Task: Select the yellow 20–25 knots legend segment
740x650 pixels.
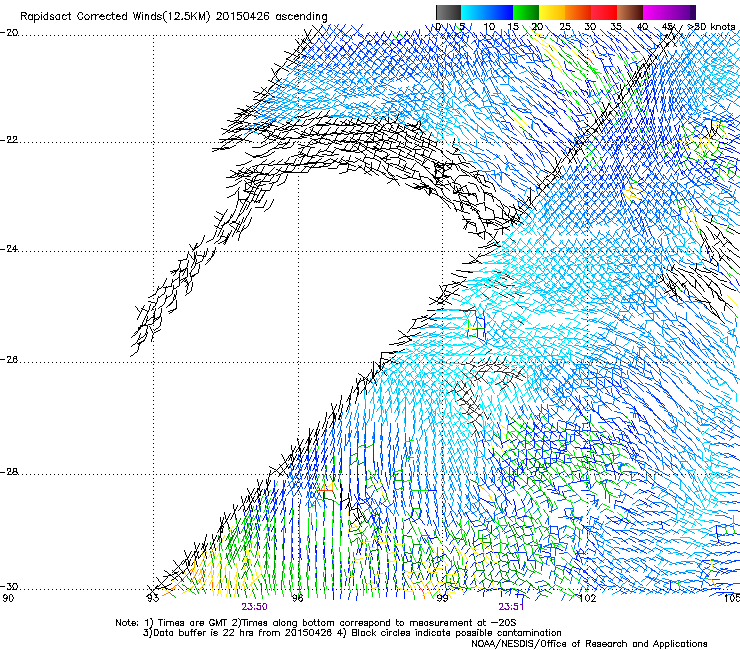Action: [552, 12]
